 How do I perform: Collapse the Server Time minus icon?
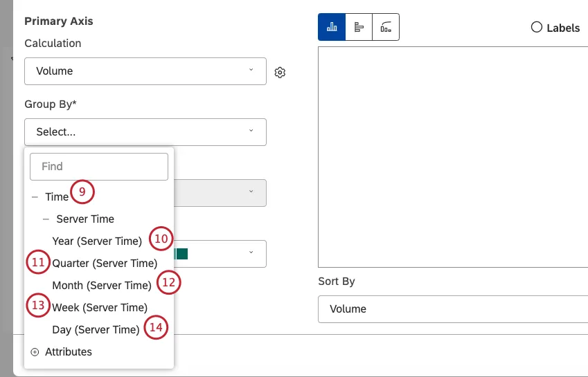coord(46,219)
